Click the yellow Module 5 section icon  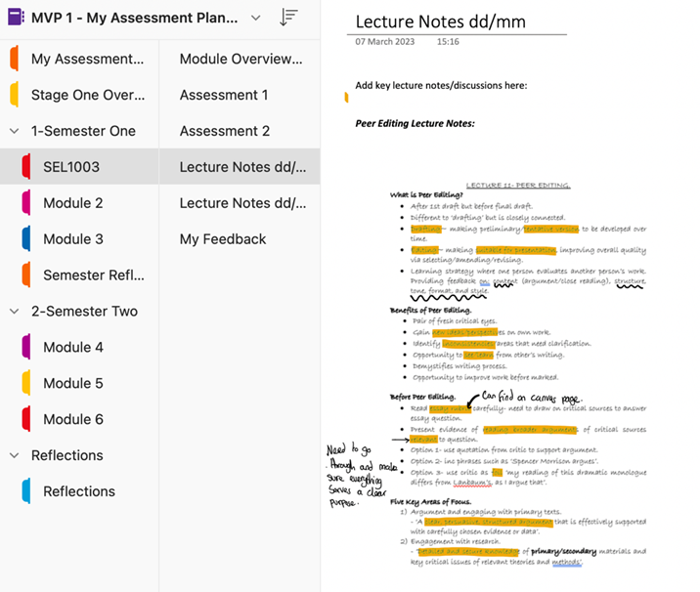click(x=25, y=384)
